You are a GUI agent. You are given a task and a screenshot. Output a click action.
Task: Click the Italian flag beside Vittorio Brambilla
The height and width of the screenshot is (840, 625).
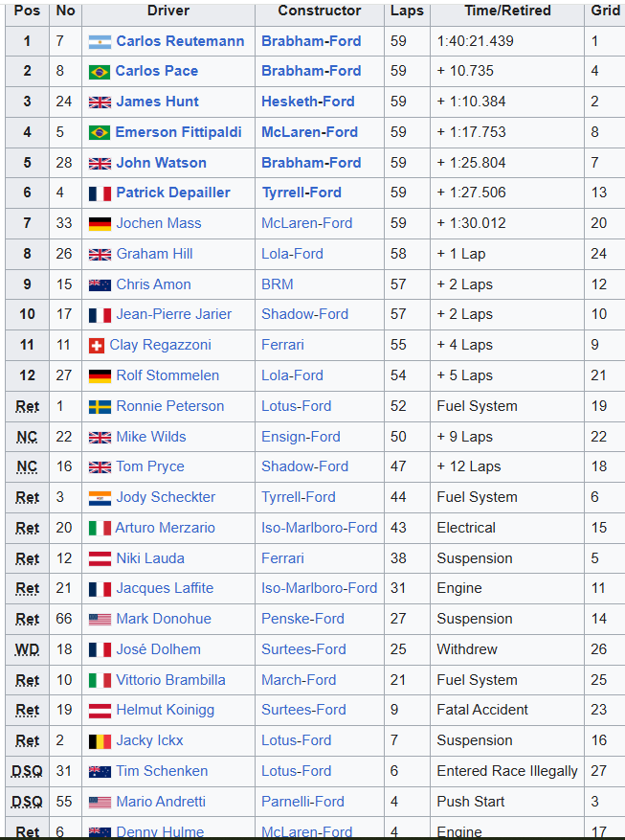[100, 680]
